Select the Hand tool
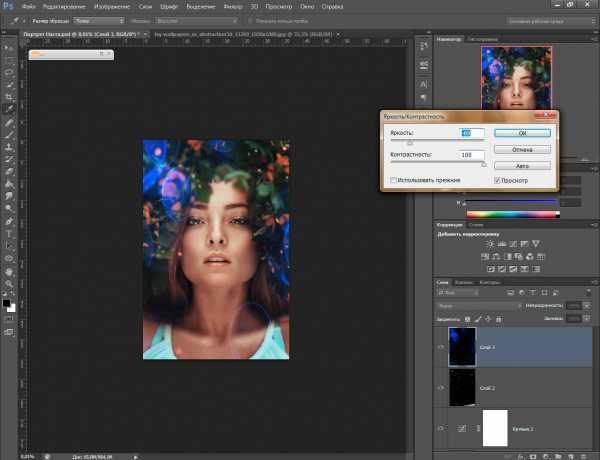 click(8, 272)
